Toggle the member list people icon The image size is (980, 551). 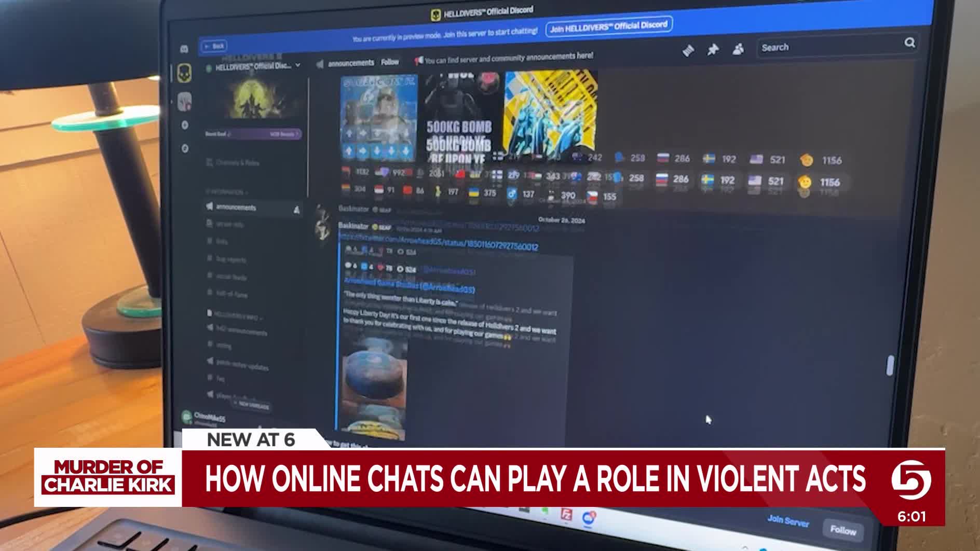coord(738,49)
